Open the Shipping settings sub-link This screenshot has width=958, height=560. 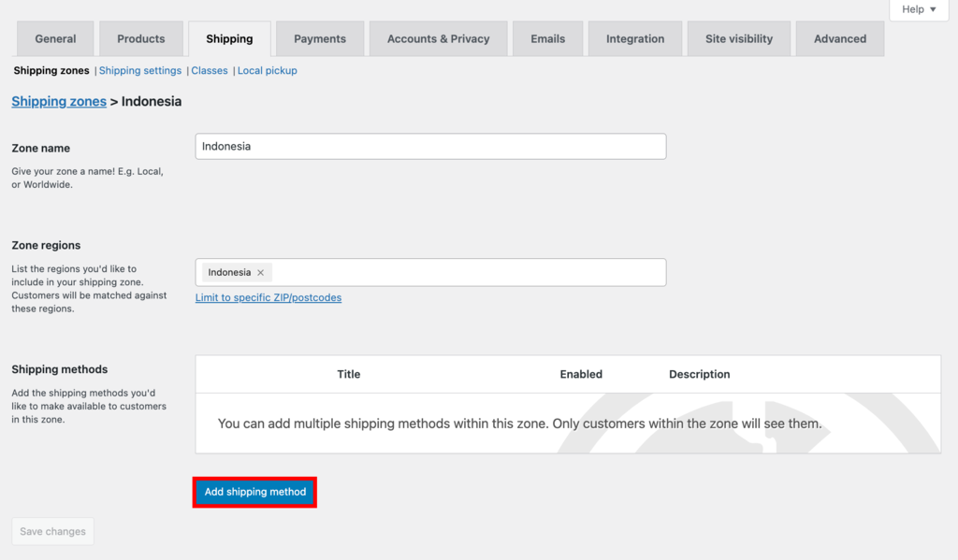pyautogui.click(x=140, y=70)
